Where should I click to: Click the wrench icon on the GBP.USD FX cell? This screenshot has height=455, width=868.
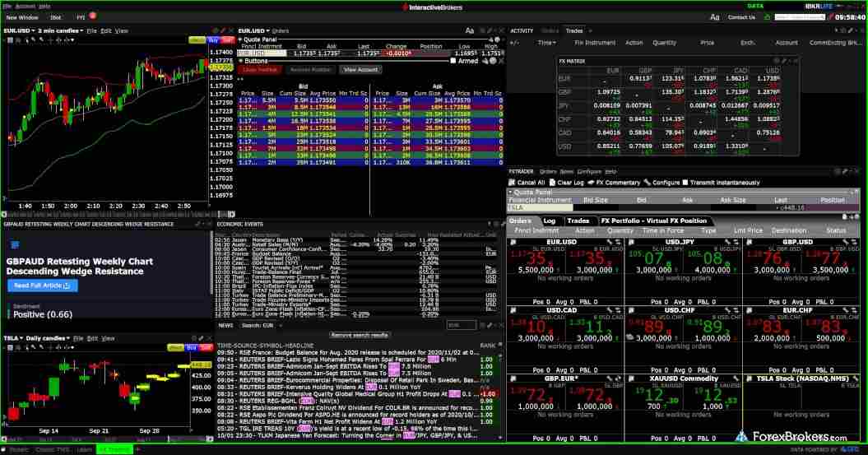pos(845,243)
